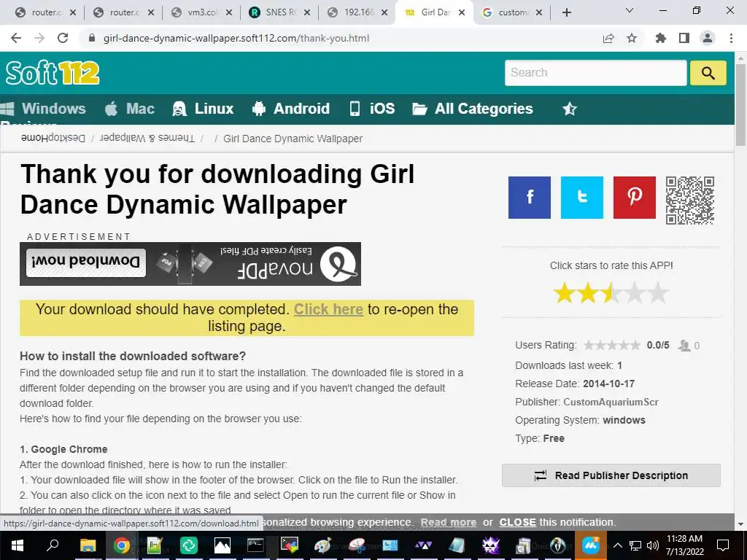The image size is (747, 560).
Task: Click Girl Dance Dynamic Wallpaper breadcrumb
Action: tap(293, 139)
